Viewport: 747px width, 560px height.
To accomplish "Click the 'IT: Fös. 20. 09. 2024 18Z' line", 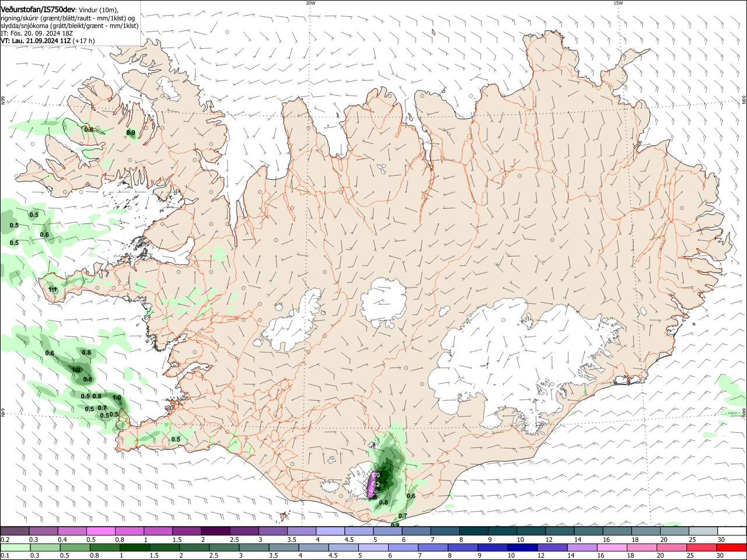I will (37, 33).
